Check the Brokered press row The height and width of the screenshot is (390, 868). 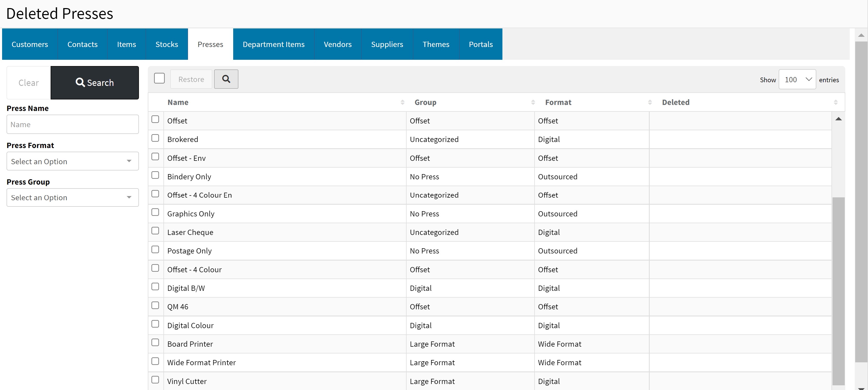pos(155,138)
